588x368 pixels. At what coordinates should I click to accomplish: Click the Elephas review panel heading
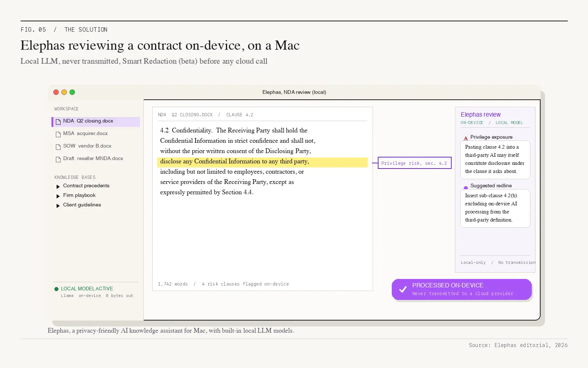(481, 114)
